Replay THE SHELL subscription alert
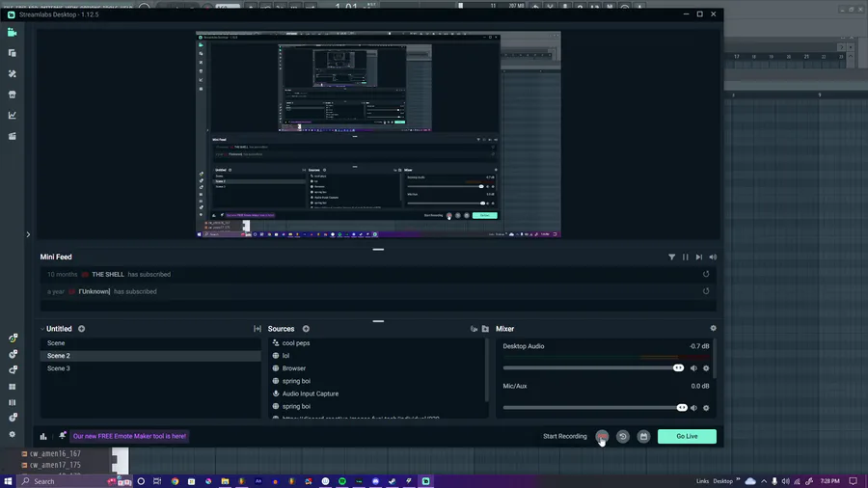Image resolution: width=868 pixels, height=488 pixels. pos(706,274)
